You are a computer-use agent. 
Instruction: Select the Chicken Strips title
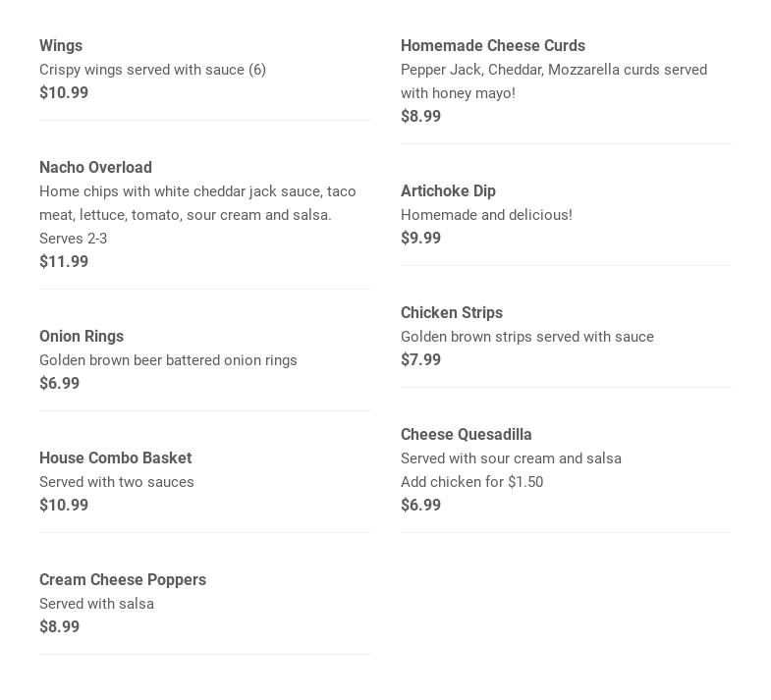click(x=451, y=312)
